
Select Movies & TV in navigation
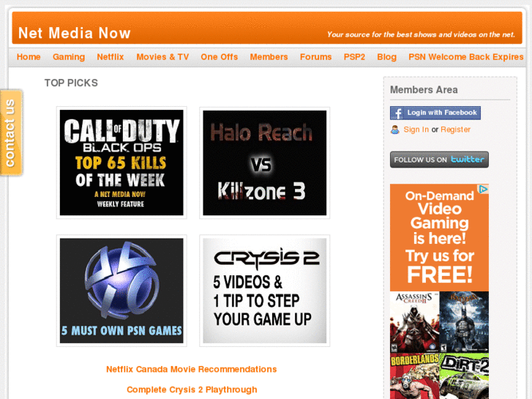(x=162, y=57)
